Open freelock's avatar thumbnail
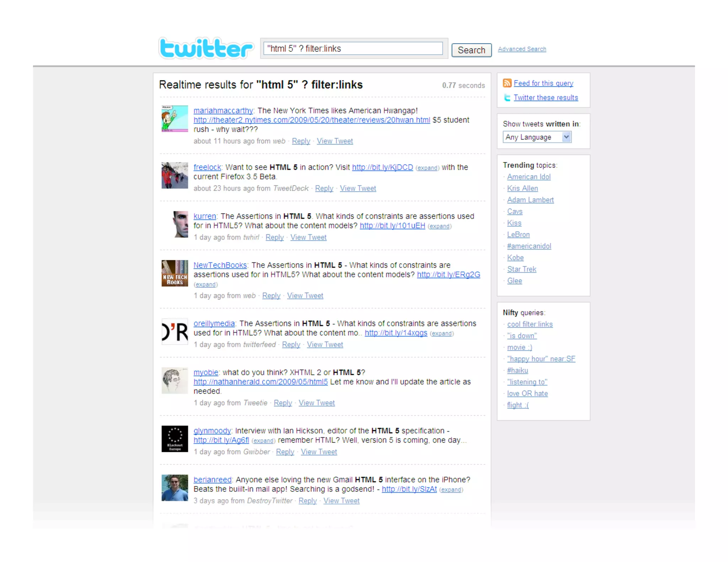 (175, 175)
